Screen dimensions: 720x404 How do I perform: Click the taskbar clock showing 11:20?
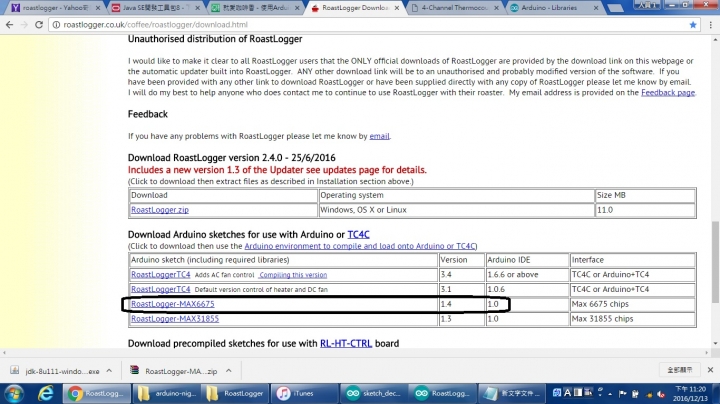tap(692, 394)
